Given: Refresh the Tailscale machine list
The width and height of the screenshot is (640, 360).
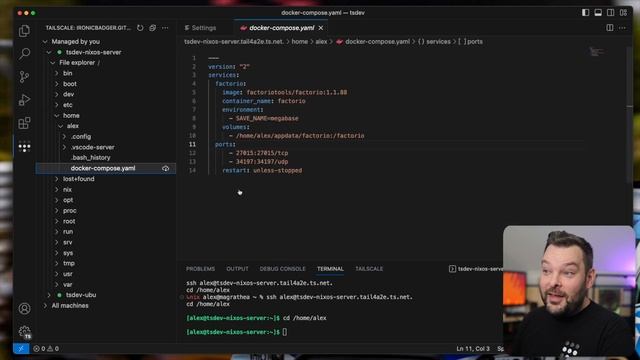Looking at the screenshot, I should point(140,28).
